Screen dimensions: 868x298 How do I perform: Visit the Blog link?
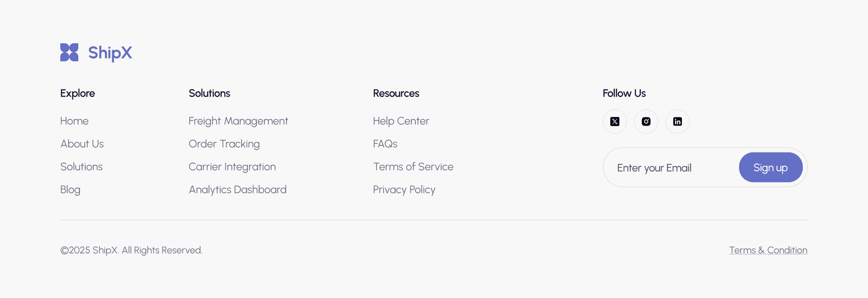[x=70, y=190]
